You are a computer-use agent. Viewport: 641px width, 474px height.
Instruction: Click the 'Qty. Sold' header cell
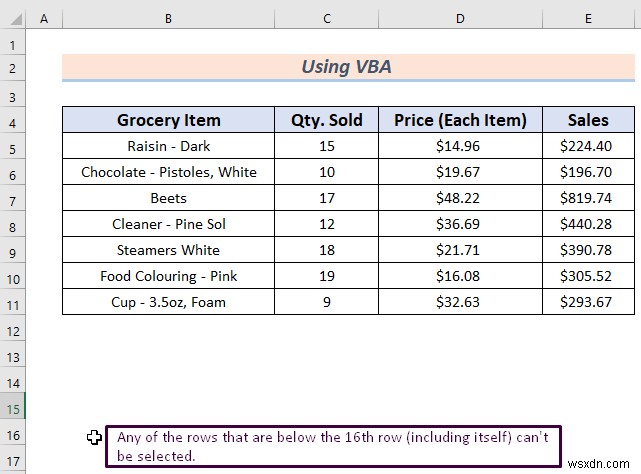pyautogui.click(x=327, y=120)
